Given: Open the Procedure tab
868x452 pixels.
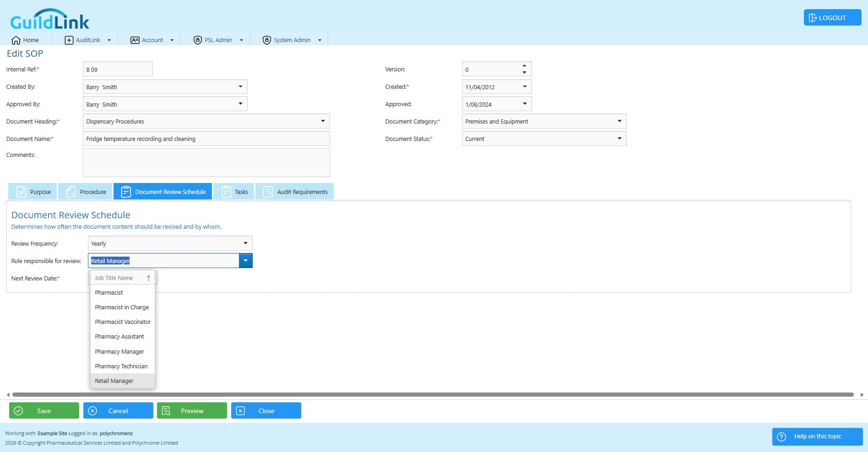Looking at the screenshot, I should [86, 192].
